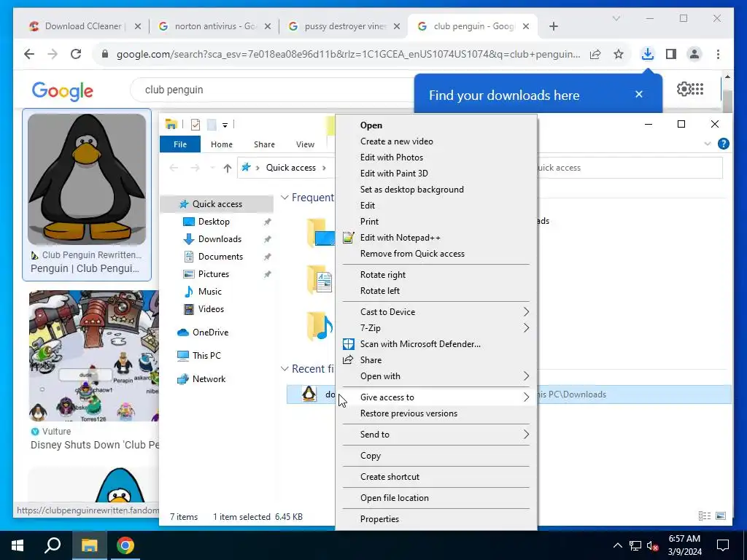The width and height of the screenshot is (747, 560).
Task: Click the share page icon in address bar
Action: [x=595, y=54]
